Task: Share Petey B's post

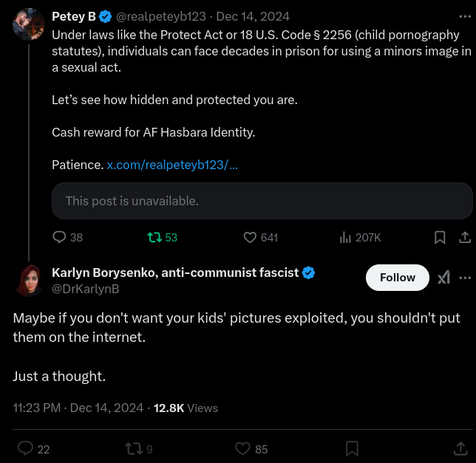Action: pos(465,237)
